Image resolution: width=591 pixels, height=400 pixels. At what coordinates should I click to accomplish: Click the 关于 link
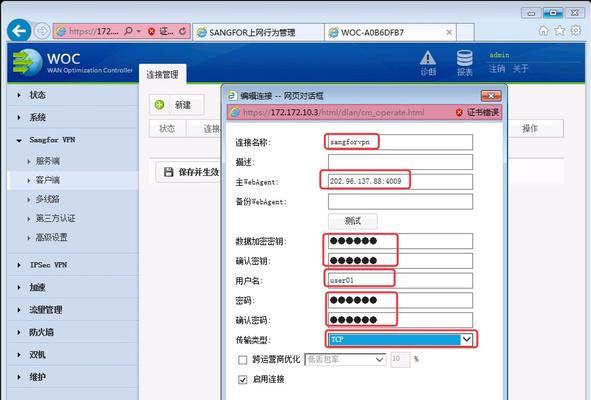521,69
